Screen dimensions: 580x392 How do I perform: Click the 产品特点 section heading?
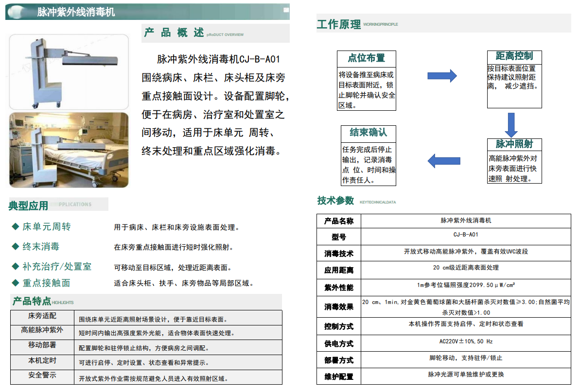pyautogui.click(x=32, y=302)
